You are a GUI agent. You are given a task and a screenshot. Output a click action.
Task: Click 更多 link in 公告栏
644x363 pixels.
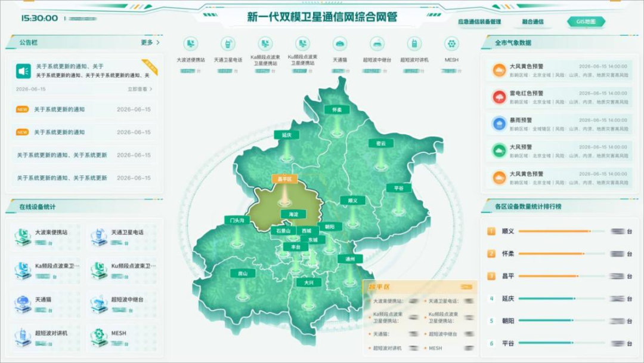tap(150, 42)
